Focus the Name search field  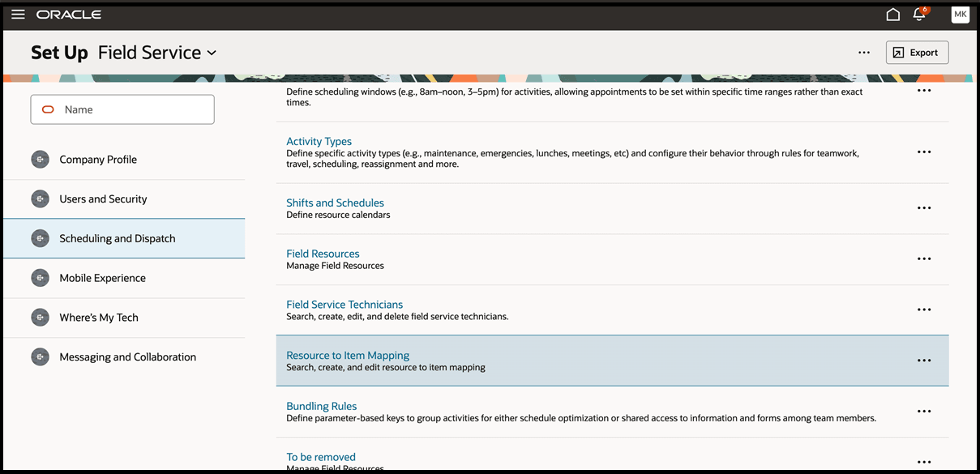coord(122,109)
